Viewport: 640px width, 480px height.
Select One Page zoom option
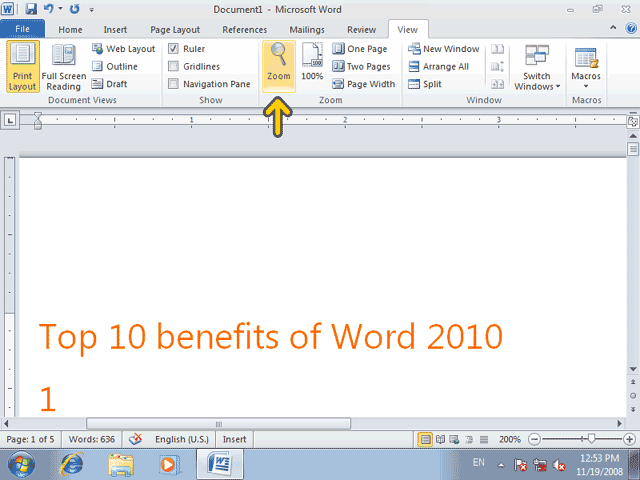coord(360,49)
